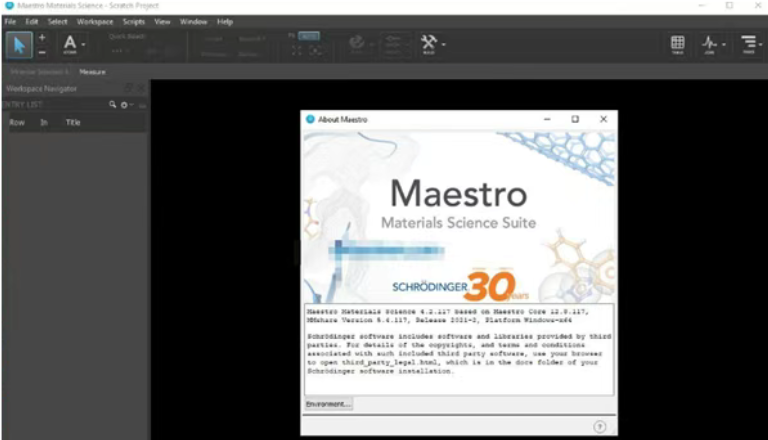This screenshot has height=440, width=768.
Task: Click the Title column header
Action: pos(73,122)
